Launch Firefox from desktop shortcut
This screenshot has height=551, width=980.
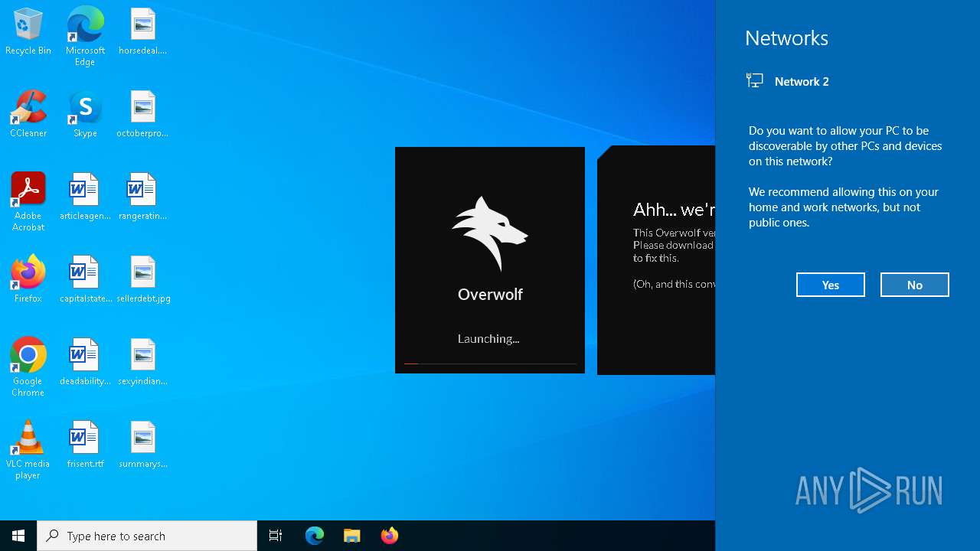tap(28, 280)
